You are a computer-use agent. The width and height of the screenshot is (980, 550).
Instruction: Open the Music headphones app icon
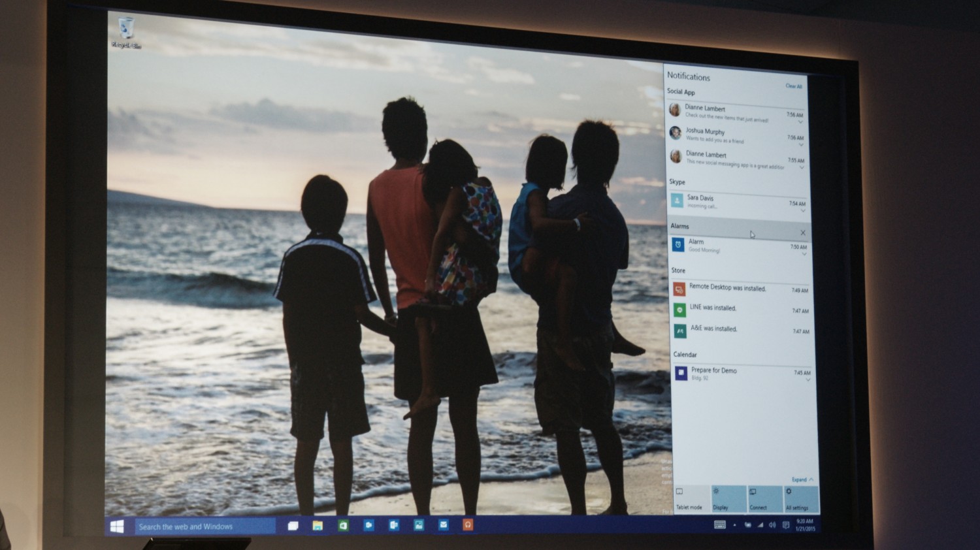pyautogui.click(x=468, y=525)
